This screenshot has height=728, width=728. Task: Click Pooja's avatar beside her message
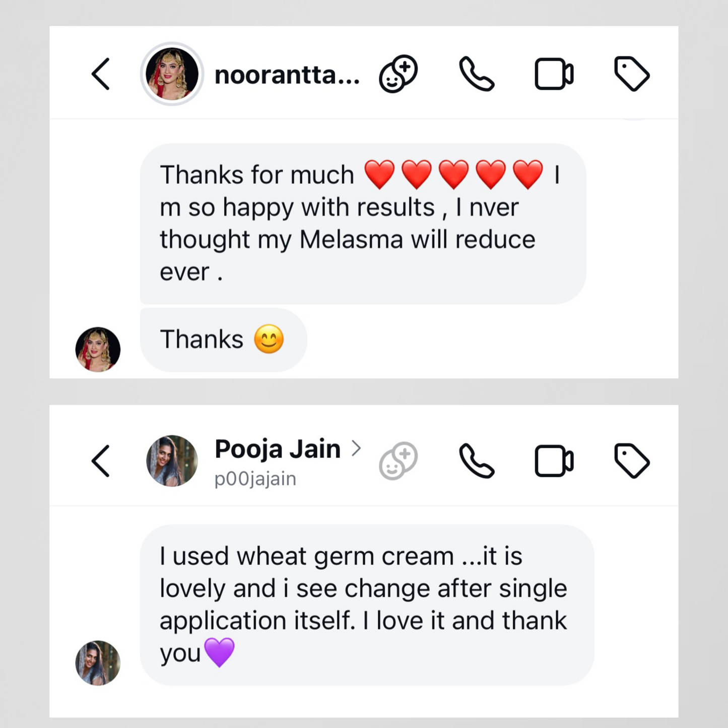pos(98,664)
